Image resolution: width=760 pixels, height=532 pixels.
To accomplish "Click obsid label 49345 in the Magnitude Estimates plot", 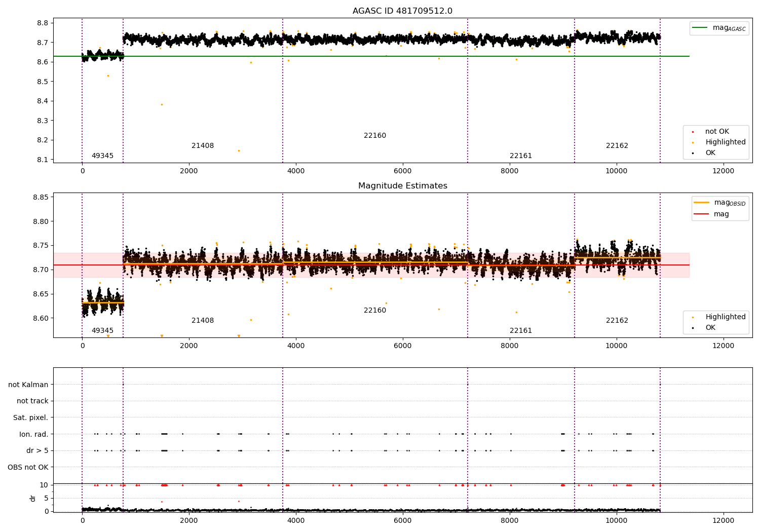I will click(102, 330).
